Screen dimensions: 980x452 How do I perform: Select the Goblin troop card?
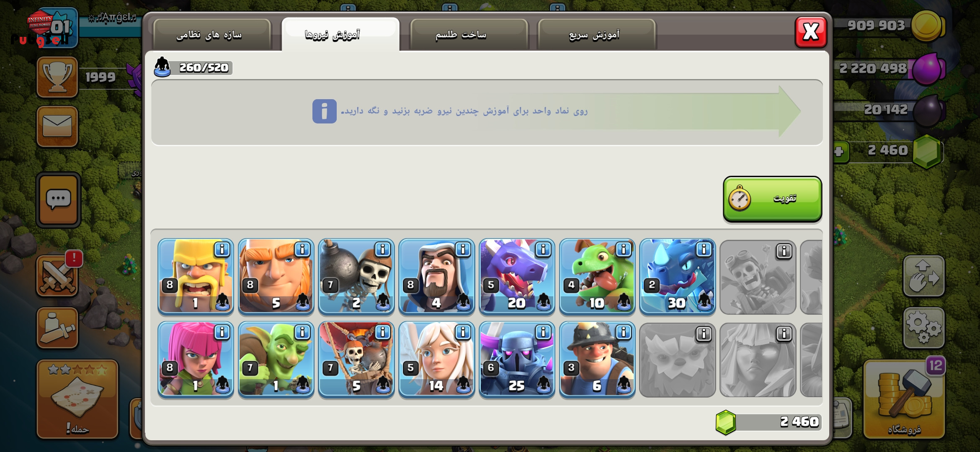pyautogui.click(x=276, y=359)
